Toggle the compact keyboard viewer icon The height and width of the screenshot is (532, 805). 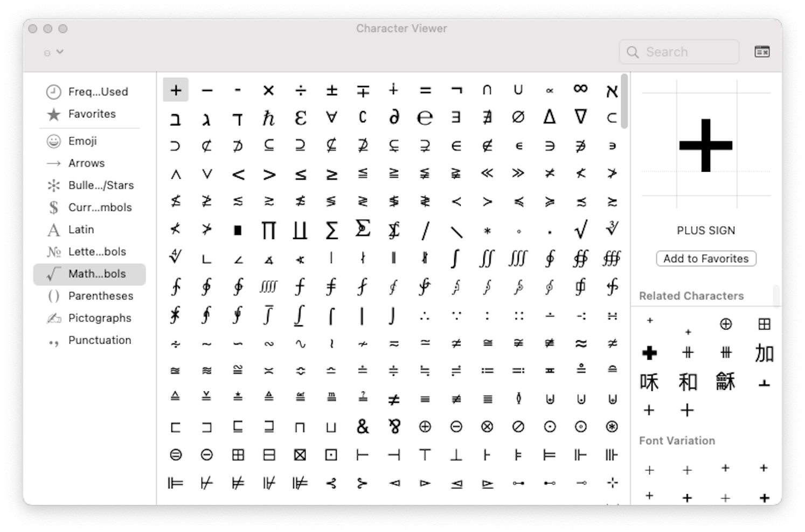pos(762,52)
